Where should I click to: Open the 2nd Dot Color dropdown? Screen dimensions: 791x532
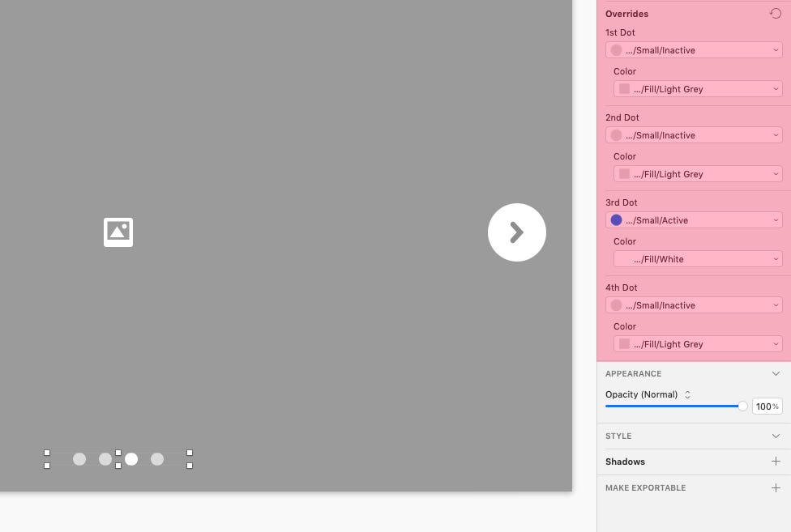click(x=698, y=174)
